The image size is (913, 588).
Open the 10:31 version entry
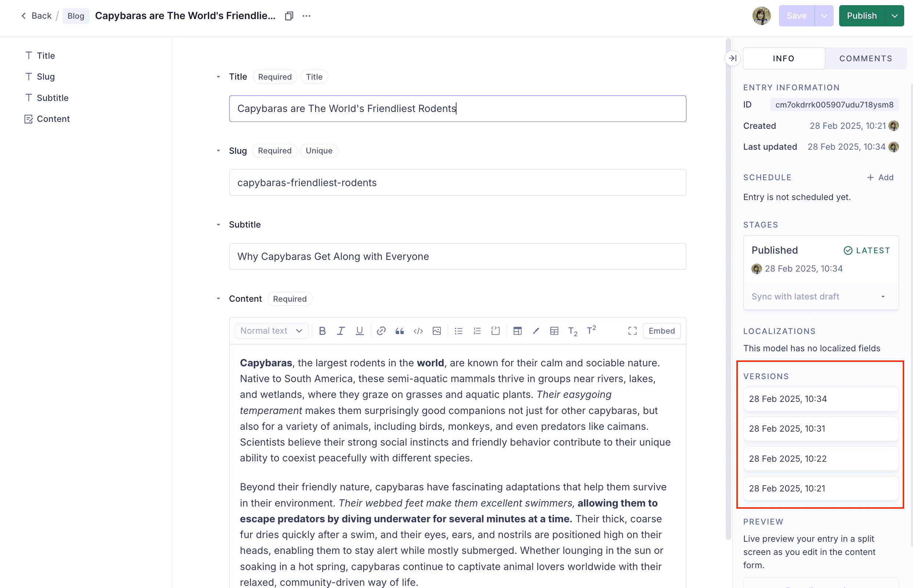[x=820, y=428]
